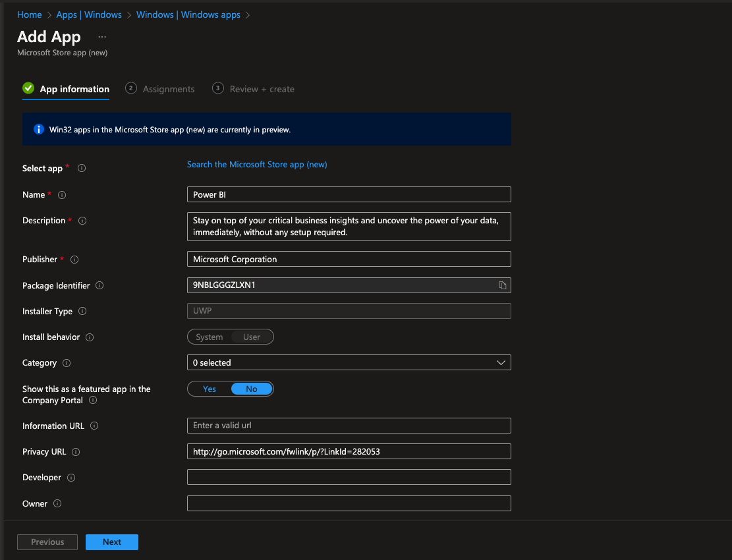Open the Review + create tab
732x560 pixels.
[x=262, y=88]
